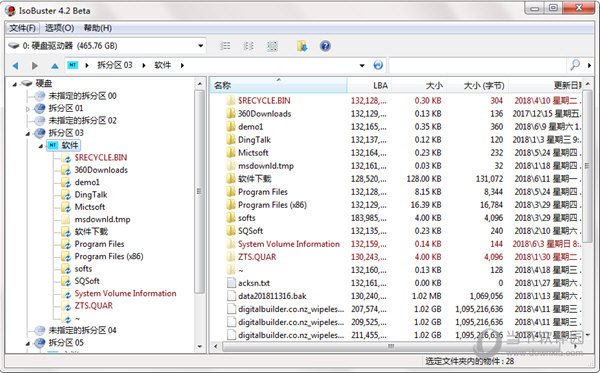
Task: Select 360Downloads in the left tree
Action: coord(101,170)
